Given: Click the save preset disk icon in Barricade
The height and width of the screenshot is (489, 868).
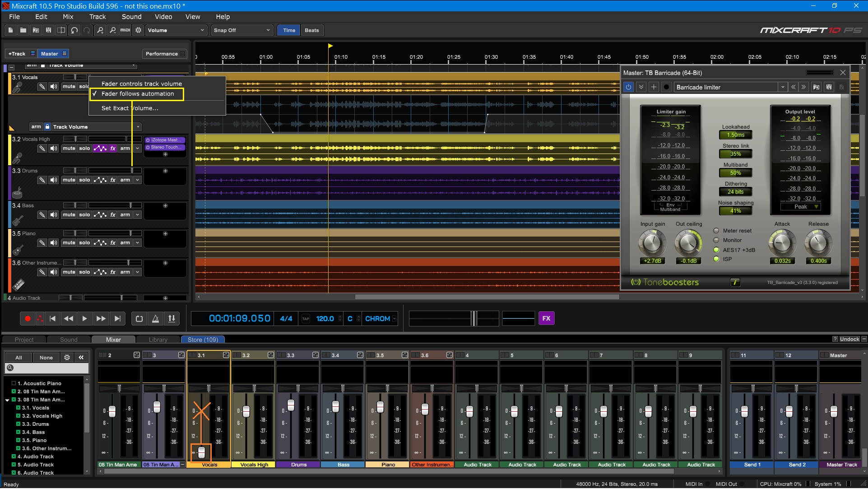Looking at the screenshot, I should click(x=829, y=87).
